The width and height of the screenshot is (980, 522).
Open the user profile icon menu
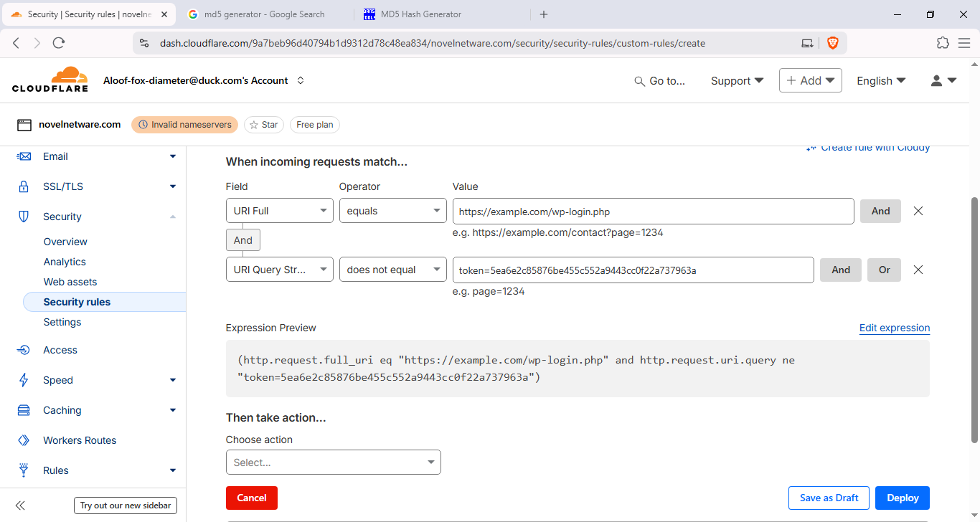click(943, 81)
